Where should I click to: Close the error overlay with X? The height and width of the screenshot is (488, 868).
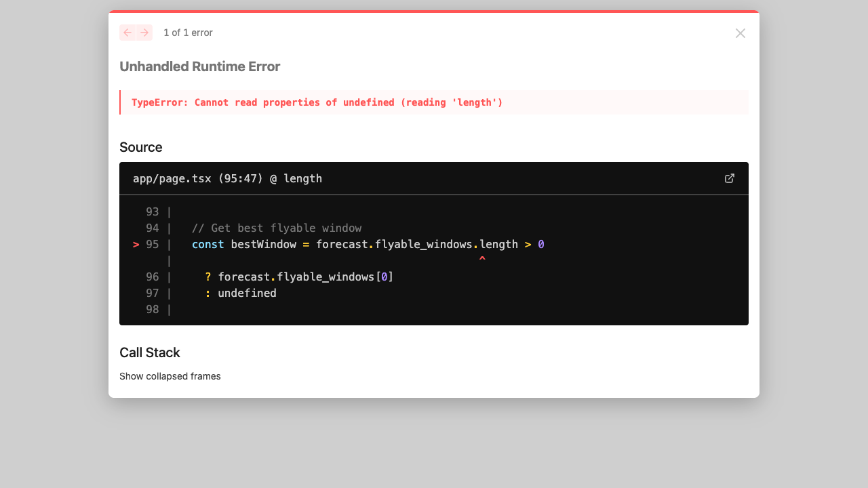[740, 33]
